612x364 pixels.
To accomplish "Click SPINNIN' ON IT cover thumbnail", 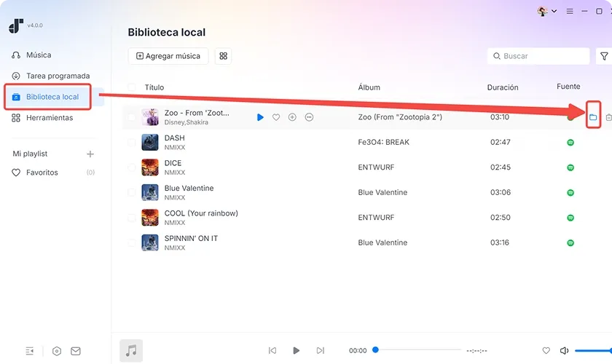I will (150, 242).
